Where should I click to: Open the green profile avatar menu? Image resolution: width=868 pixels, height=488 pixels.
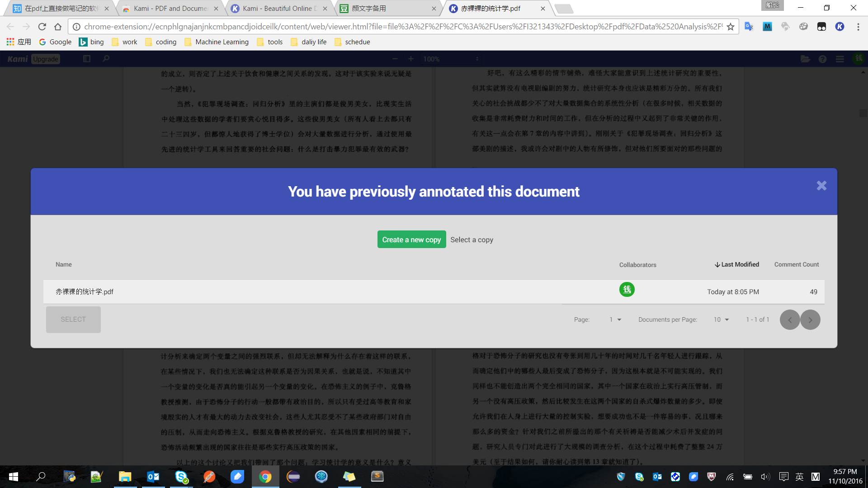click(859, 59)
